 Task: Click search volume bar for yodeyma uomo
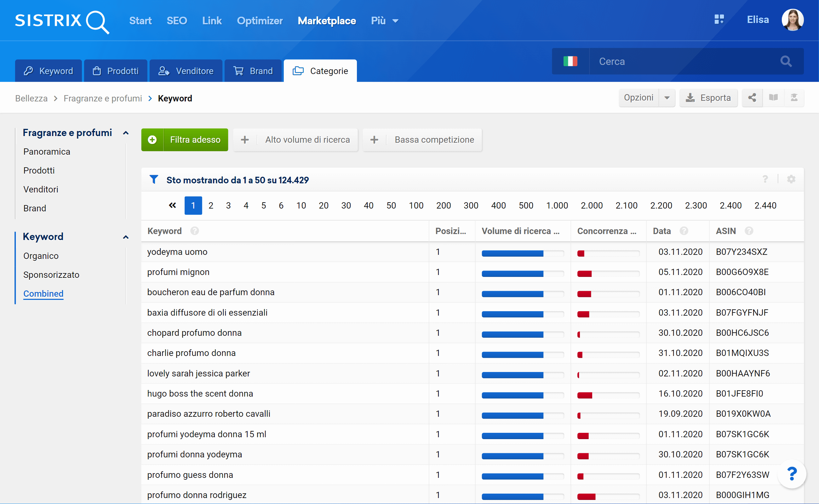pos(522,253)
